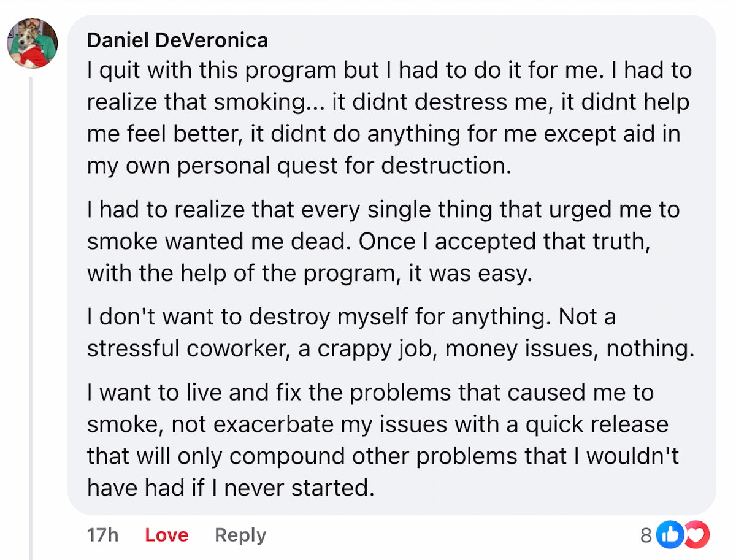Toggle off the Love reaction on this comment
The height and width of the screenshot is (560, 736).
point(166,534)
